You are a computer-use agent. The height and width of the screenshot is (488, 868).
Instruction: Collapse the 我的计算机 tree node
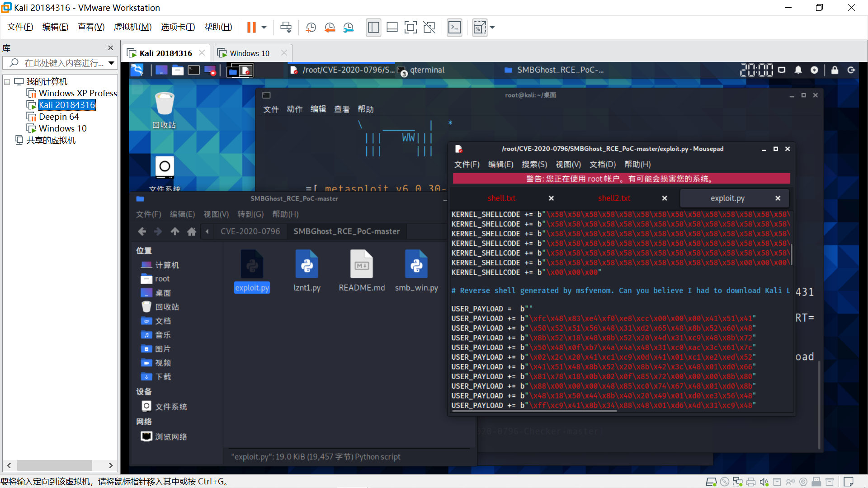[x=7, y=82]
